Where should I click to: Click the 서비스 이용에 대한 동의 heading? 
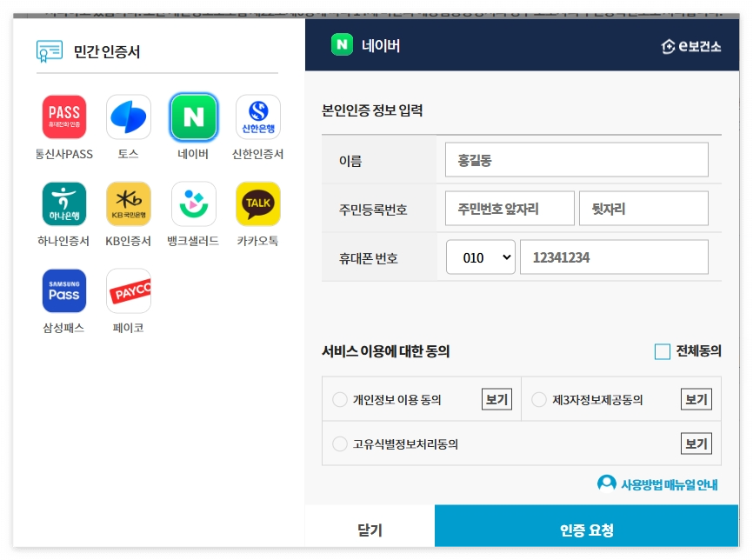(385, 351)
